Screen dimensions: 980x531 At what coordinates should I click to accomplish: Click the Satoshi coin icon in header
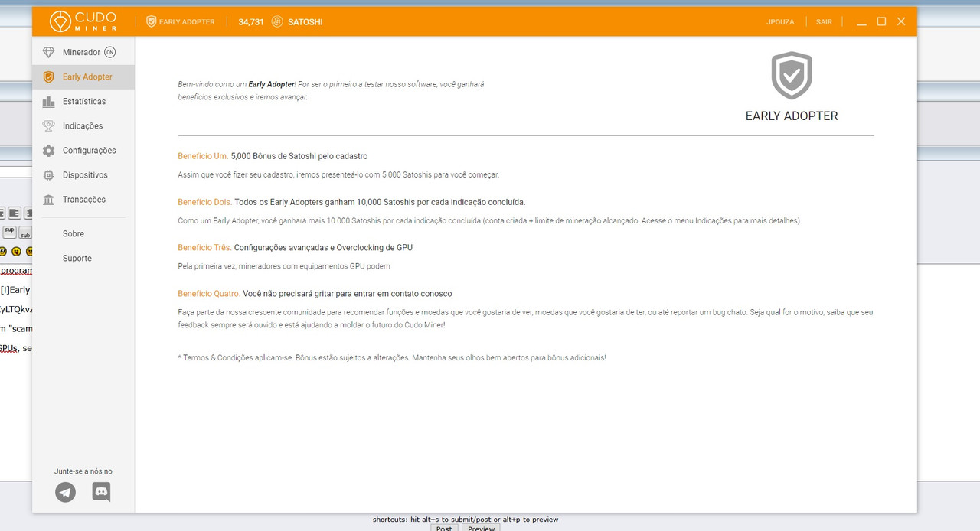pos(277,21)
